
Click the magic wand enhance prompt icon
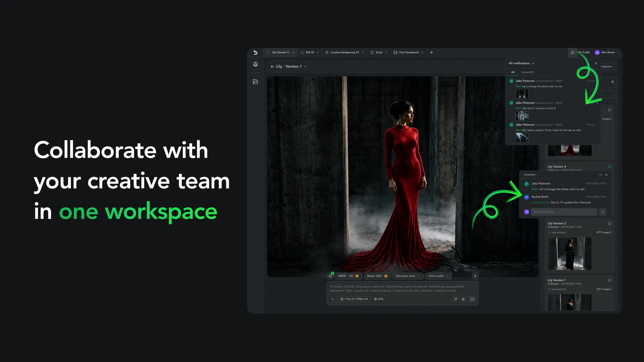(455, 299)
